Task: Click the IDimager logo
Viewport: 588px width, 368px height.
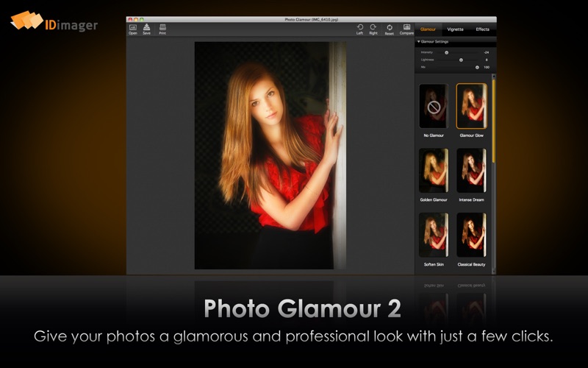Action: coord(54,22)
